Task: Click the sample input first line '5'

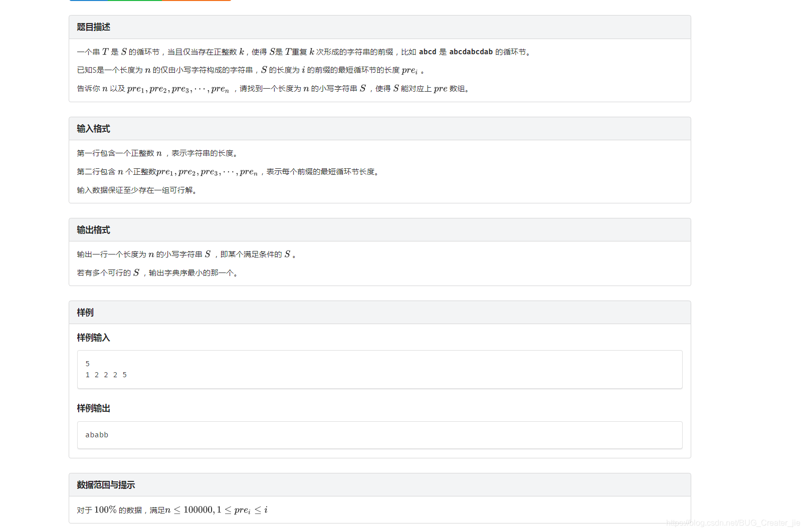Action: [x=87, y=364]
